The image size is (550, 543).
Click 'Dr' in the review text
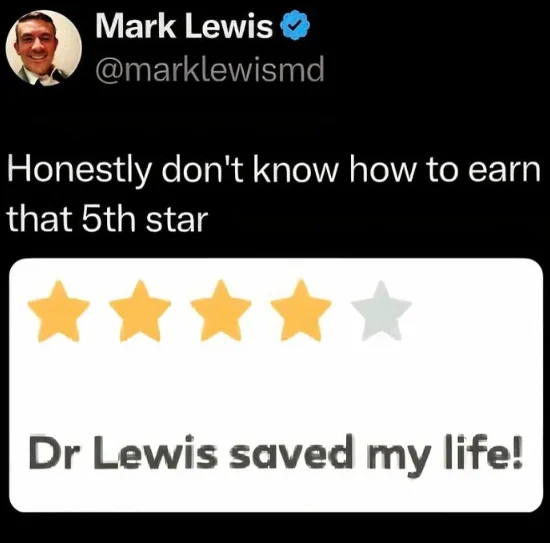[x=51, y=453]
